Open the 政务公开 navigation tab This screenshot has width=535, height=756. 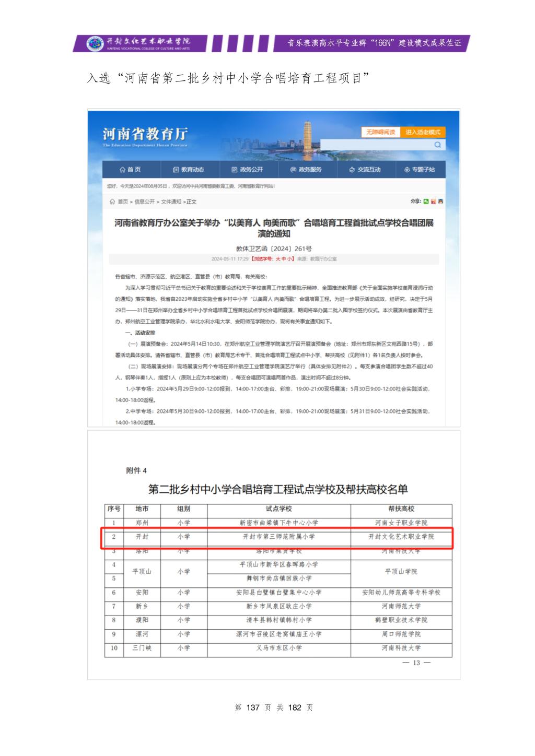point(248,170)
